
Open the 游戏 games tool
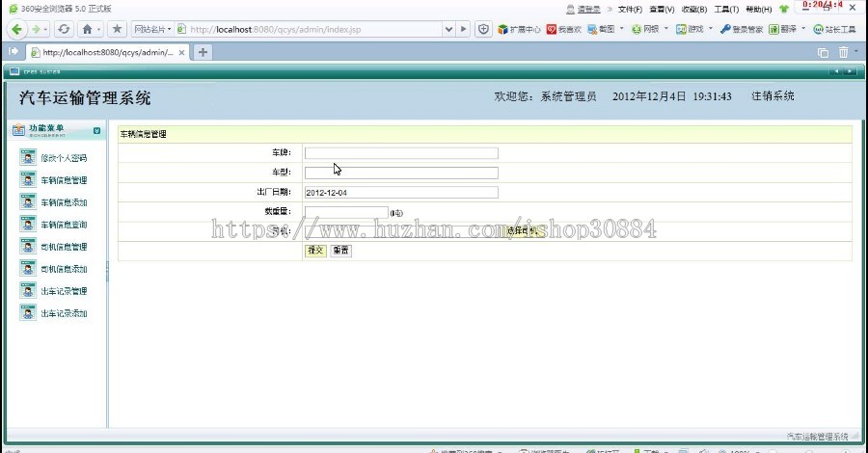tap(690, 29)
